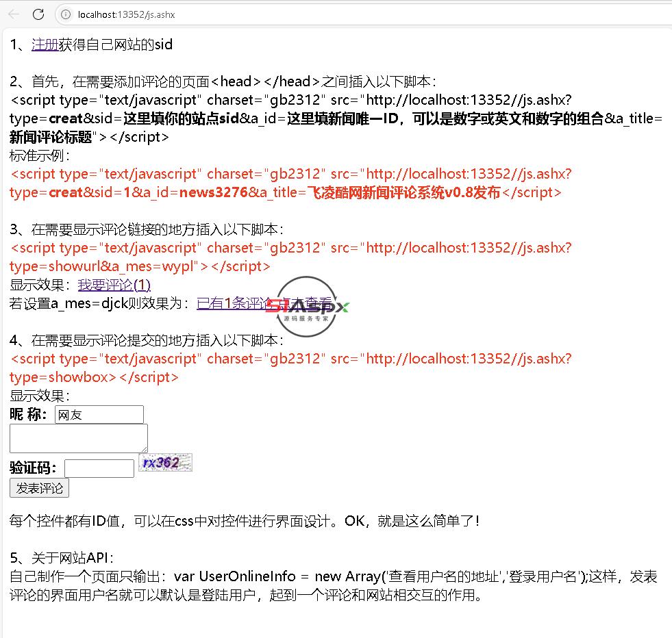
Task: View site information icon in address bar
Action: click(x=66, y=14)
